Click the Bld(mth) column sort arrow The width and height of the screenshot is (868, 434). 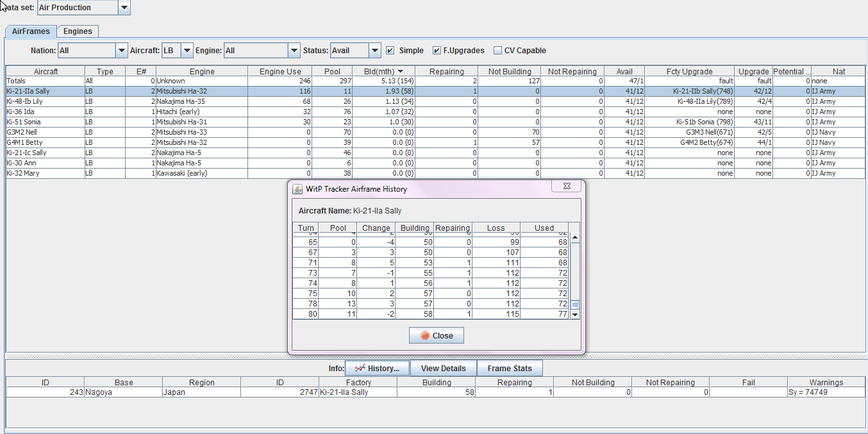coord(401,71)
